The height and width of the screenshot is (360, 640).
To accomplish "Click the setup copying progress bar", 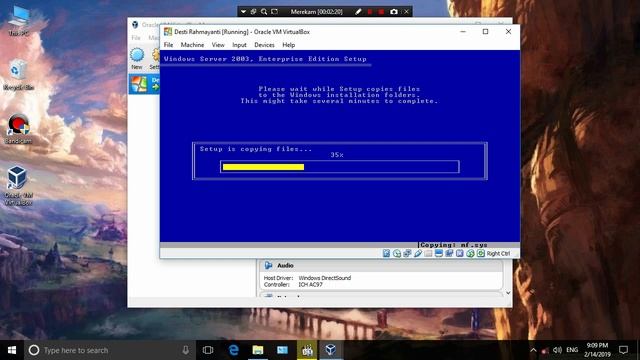I will pos(340,167).
